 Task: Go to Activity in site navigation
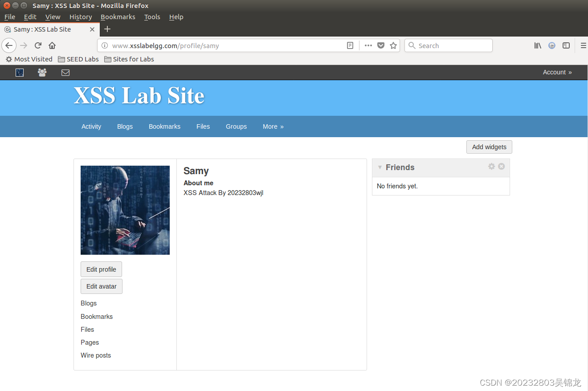(x=91, y=126)
